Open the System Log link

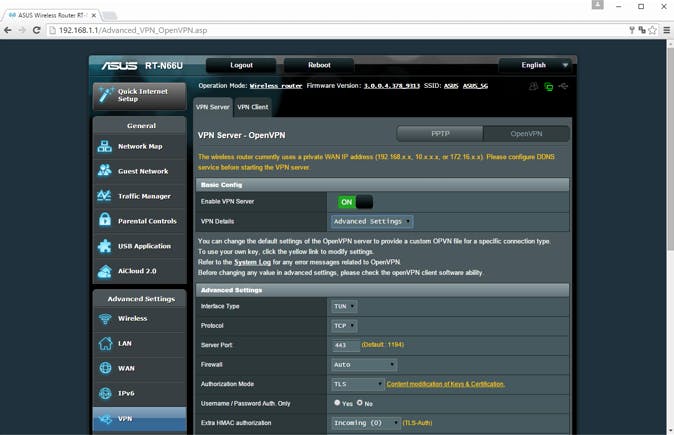tap(252, 262)
